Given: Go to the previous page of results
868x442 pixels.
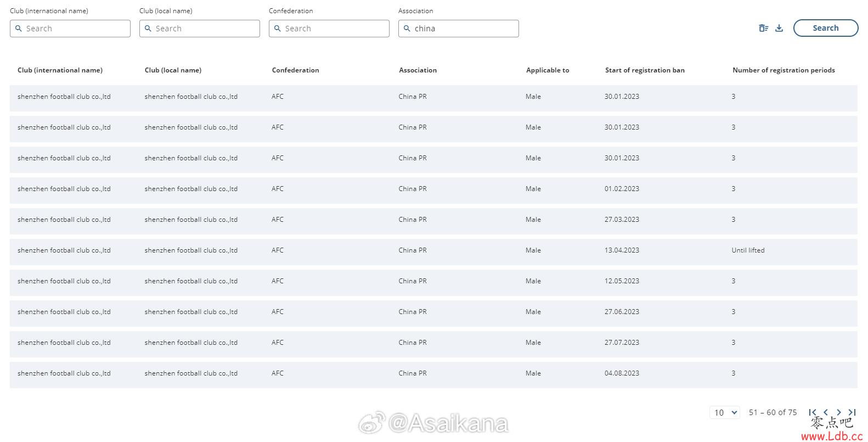Looking at the screenshot, I should pyautogui.click(x=826, y=412).
